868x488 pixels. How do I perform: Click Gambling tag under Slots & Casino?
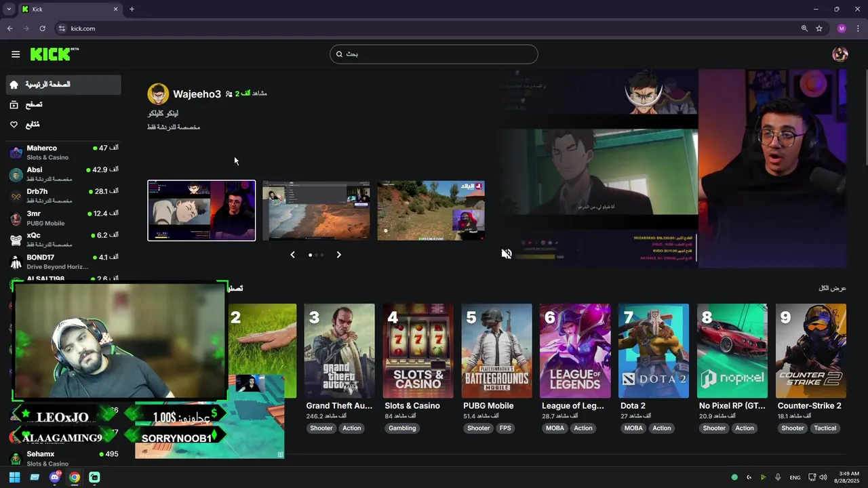pos(402,428)
